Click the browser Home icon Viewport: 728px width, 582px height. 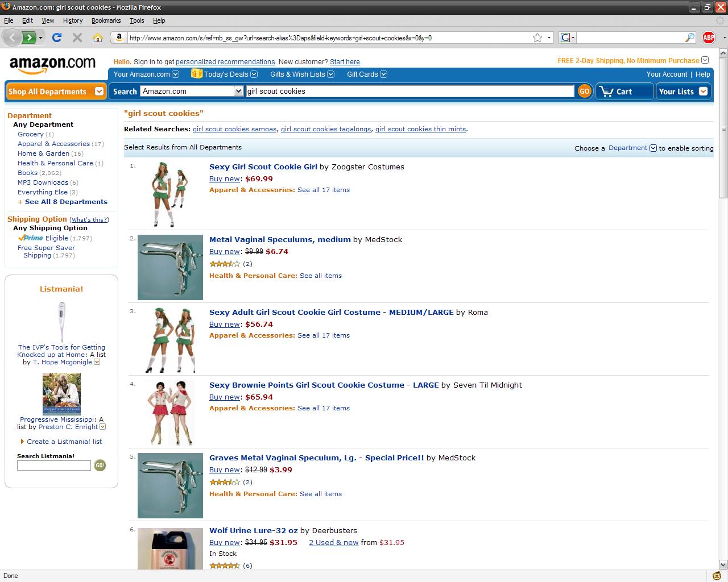[98, 38]
